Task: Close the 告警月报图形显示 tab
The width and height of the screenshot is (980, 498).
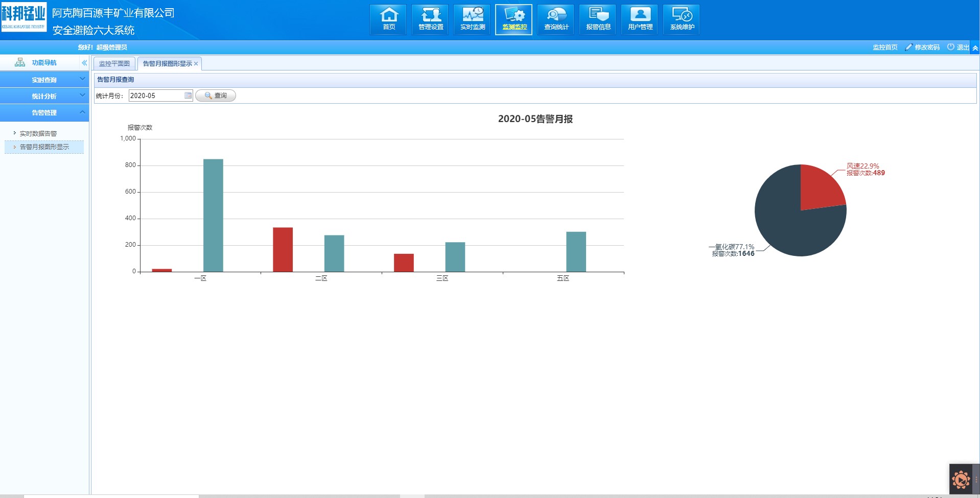Action: click(196, 64)
